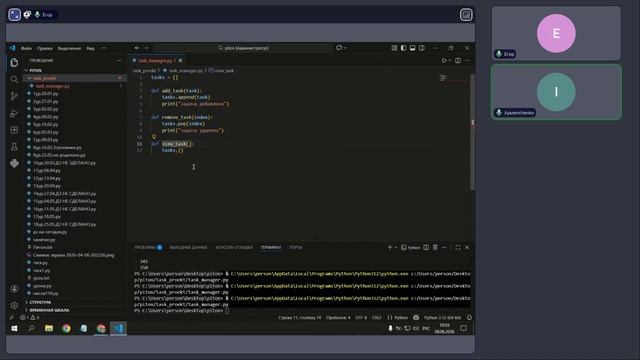This screenshot has width=640, height=360.
Task: Create a new terminal with plus icon
Action: [x=390, y=247]
